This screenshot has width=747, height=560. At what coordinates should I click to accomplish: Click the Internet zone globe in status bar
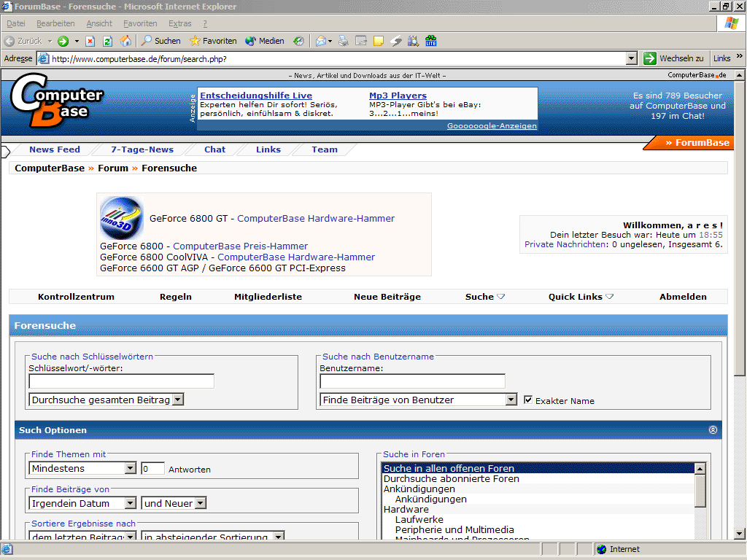pos(601,549)
